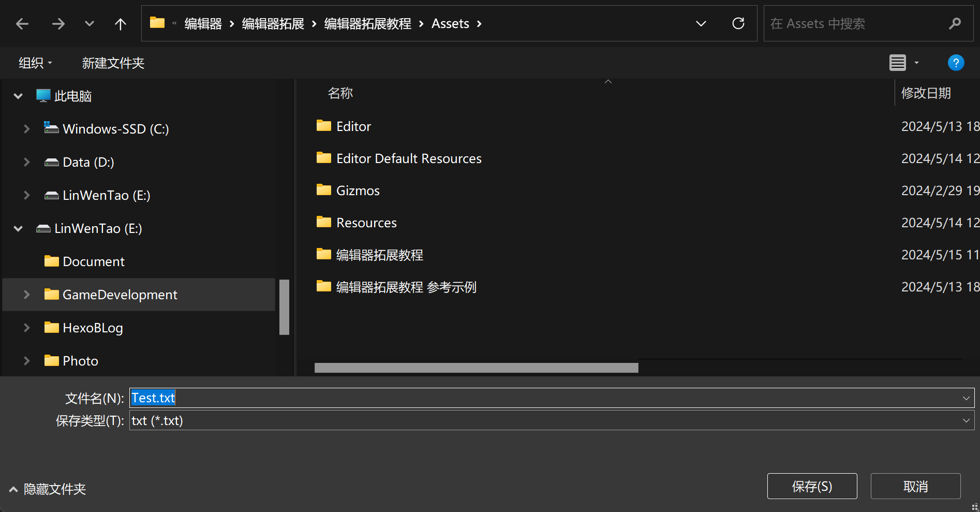Expand the Windows-SSD (C:) tree node
980x512 pixels.
pos(26,129)
